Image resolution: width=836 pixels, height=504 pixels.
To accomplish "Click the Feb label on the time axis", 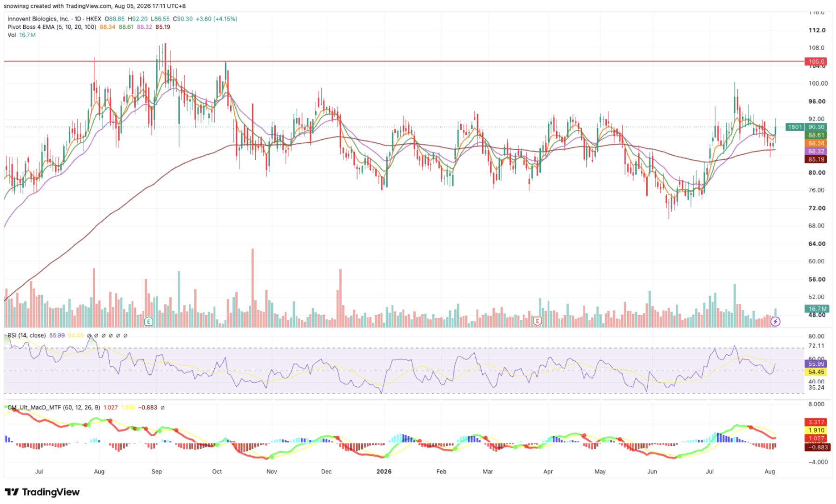I will (x=441, y=471).
